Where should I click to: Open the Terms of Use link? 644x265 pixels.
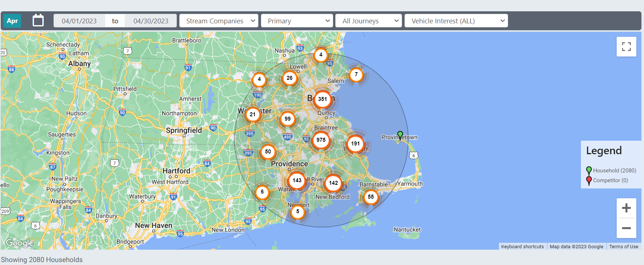(x=624, y=247)
